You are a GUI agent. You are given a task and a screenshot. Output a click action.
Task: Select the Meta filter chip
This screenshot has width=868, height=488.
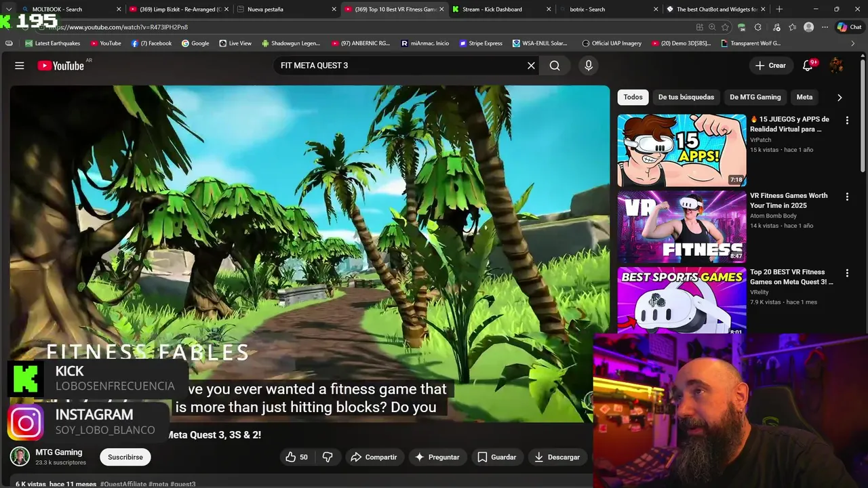(804, 97)
